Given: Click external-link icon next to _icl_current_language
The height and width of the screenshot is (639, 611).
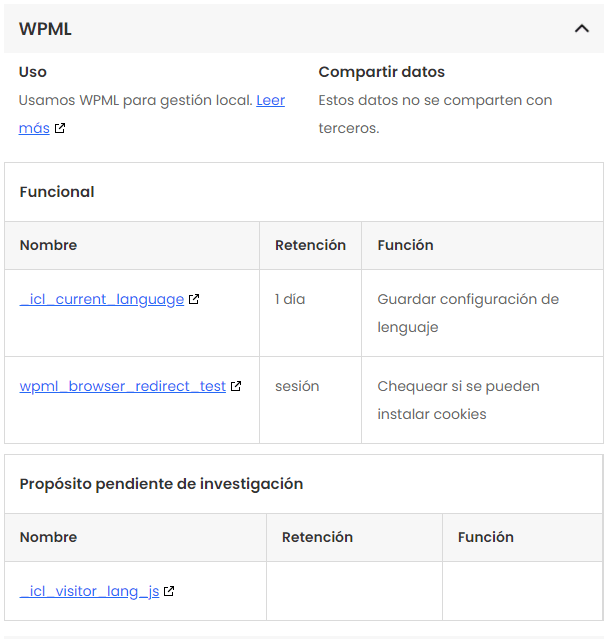Looking at the screenshot, I should 194,299.
